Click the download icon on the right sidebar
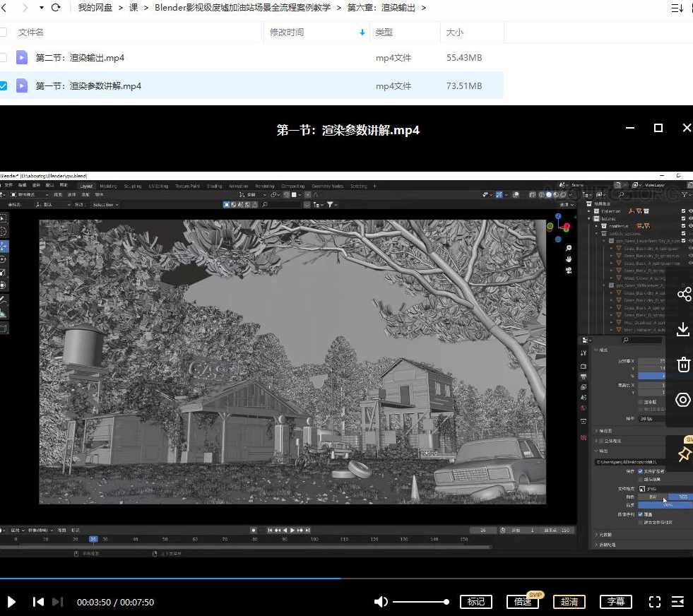 point(682,329)
